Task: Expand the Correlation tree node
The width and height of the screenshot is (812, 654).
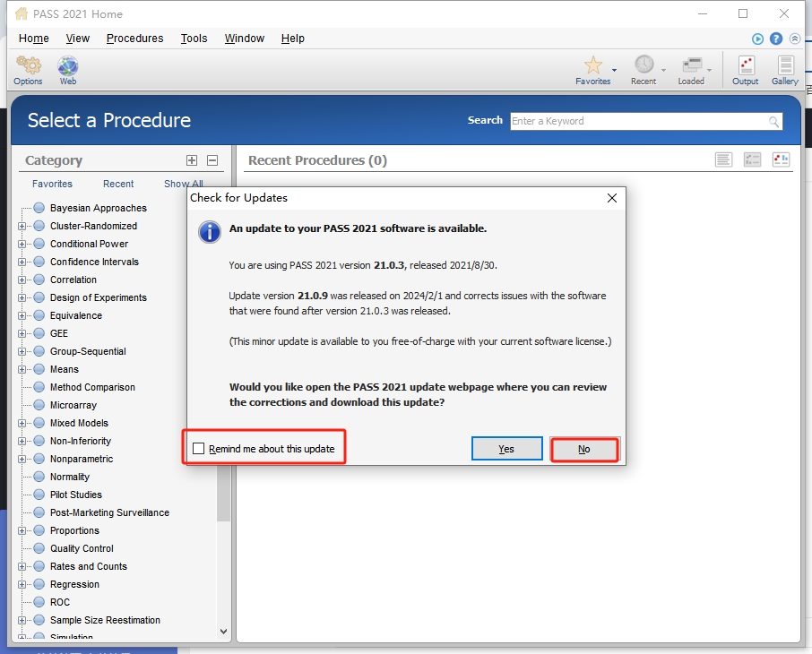Action: (x=22, y=280)
